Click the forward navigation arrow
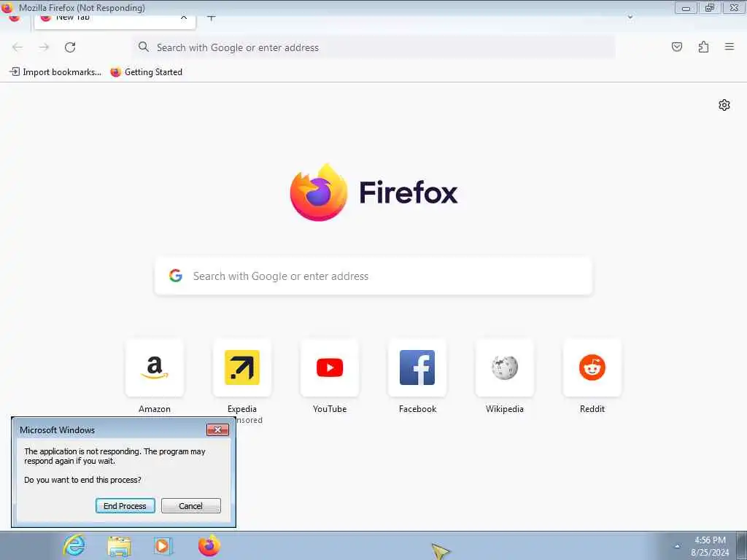 point(44,47)
